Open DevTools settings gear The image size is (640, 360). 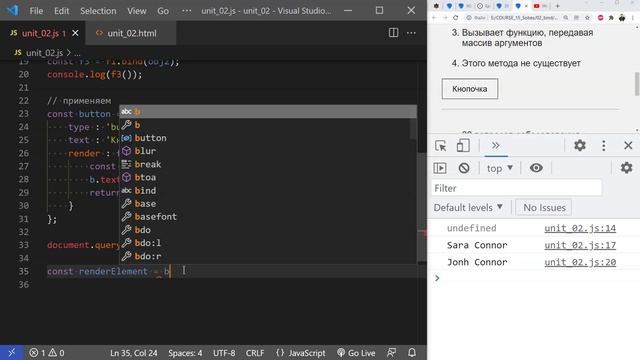pyautogui.click(x=580, y=145)
